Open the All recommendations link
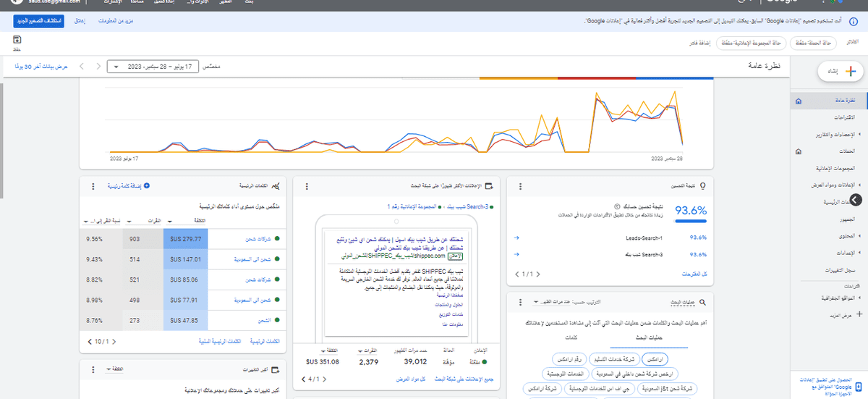Viewport: 868px width, 399px height. (694, 275)
